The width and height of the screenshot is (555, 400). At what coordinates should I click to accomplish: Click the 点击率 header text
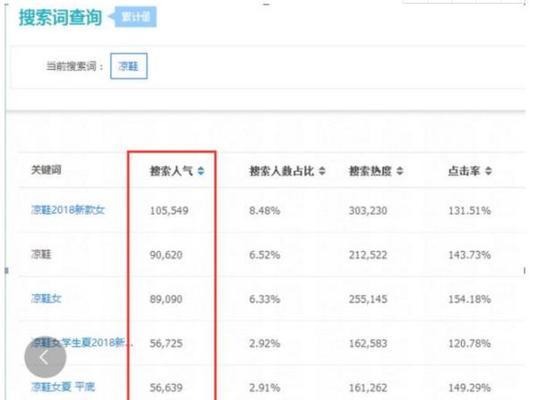[464, 171]
